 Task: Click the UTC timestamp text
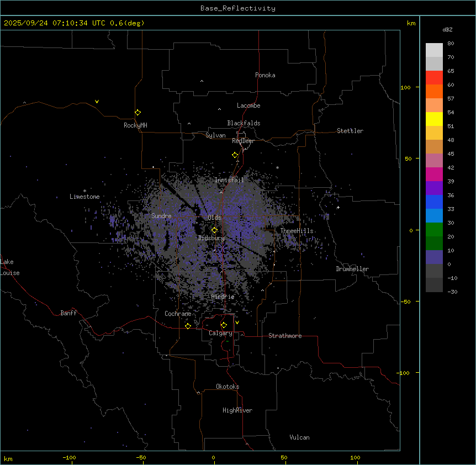(x=74, y=23)
